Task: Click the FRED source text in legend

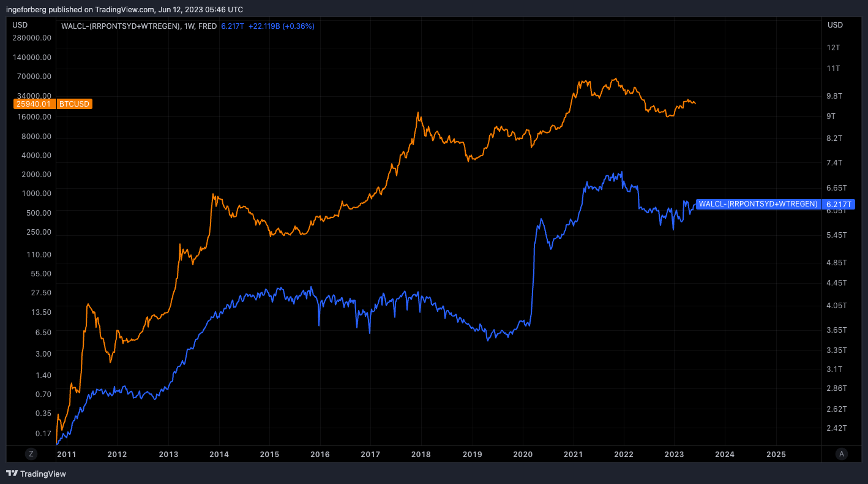Action: tap(208, 26)
